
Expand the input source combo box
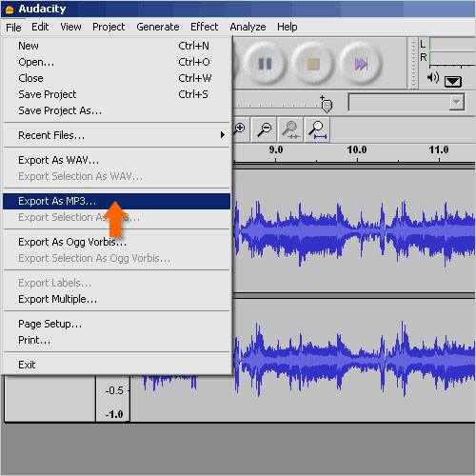(x=407, y=102)
